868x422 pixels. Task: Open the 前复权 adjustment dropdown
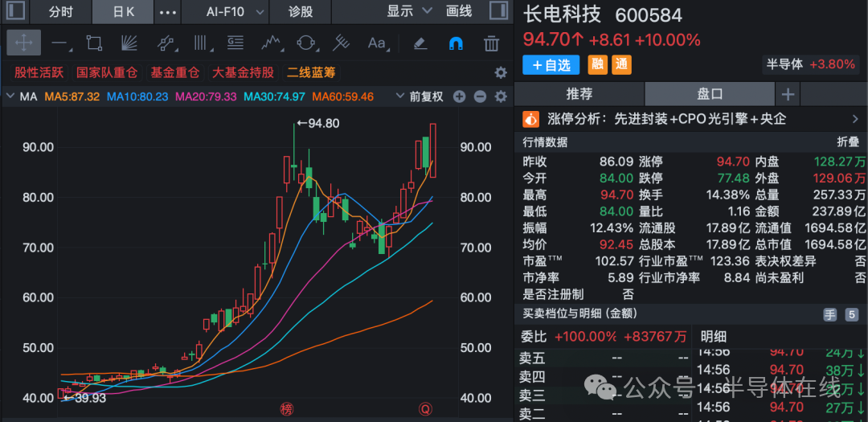(420, 97)
